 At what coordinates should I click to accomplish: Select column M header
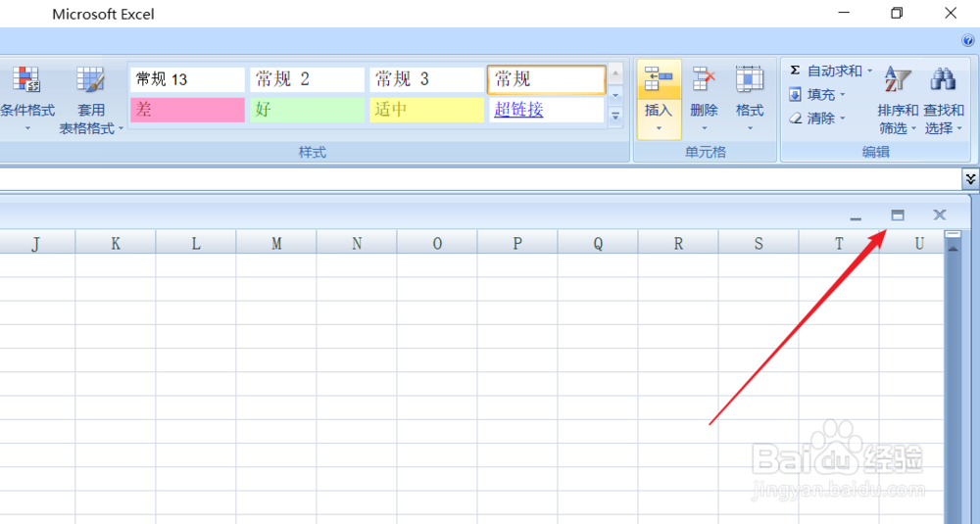click(276, 242)
